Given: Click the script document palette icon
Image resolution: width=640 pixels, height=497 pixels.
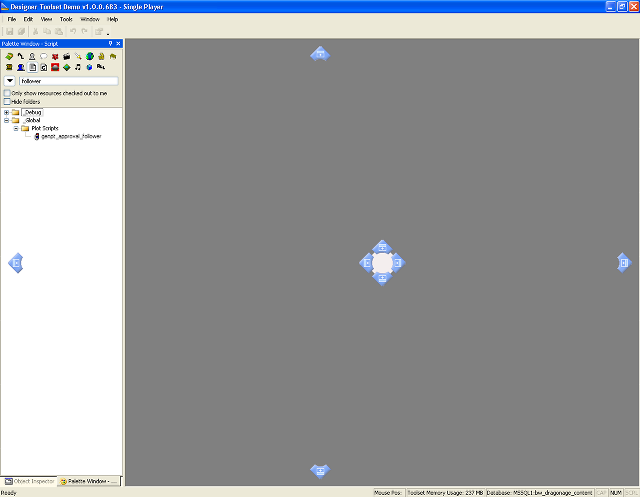Looking at the screenshot, I should click(32, 68).
